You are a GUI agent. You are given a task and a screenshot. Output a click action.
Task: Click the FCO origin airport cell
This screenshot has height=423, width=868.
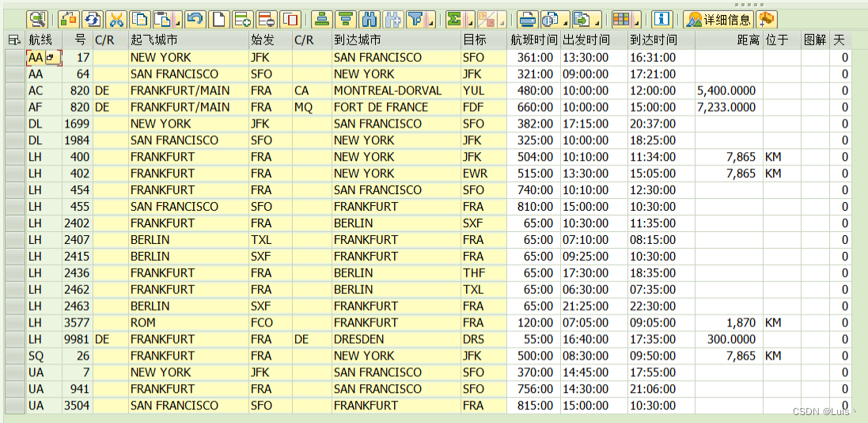(270, 322)
